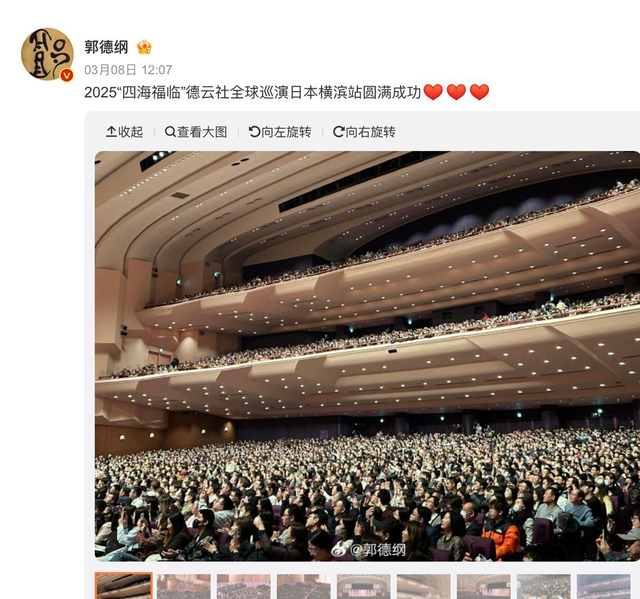Select the fourth photo thumbnail
Screen dimensions: 640x599
pos(304,586)
